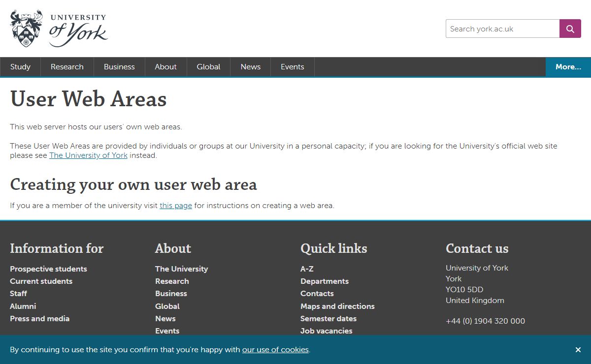Open Contacts quick link
The width and height of the screenshot is (591, 364).
[317, 294]
